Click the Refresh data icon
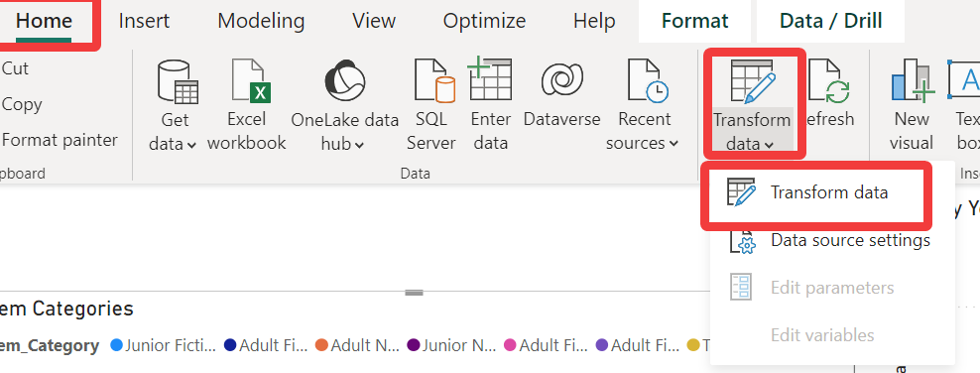 [x=829, y=81]
